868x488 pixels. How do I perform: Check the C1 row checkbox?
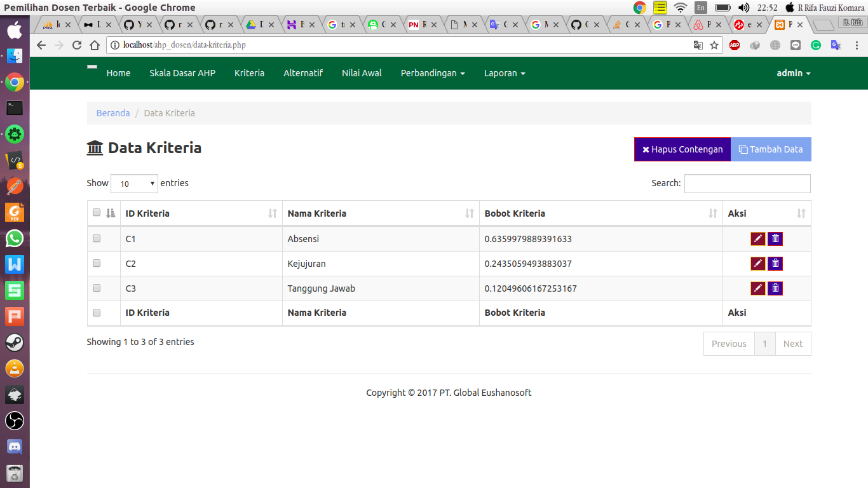pos(97,239)
